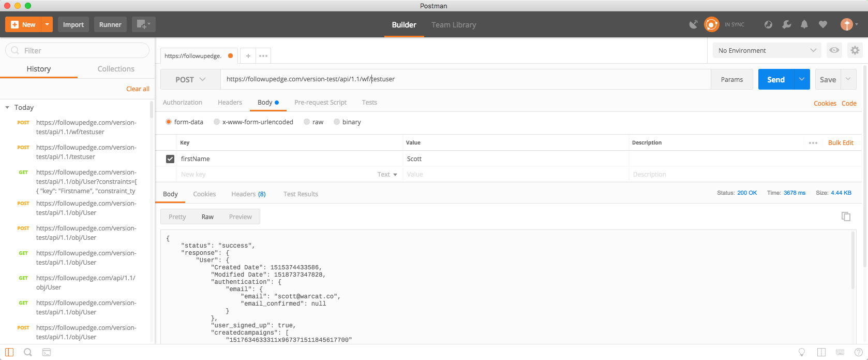Open the response Cookies tab

[204, 194]
